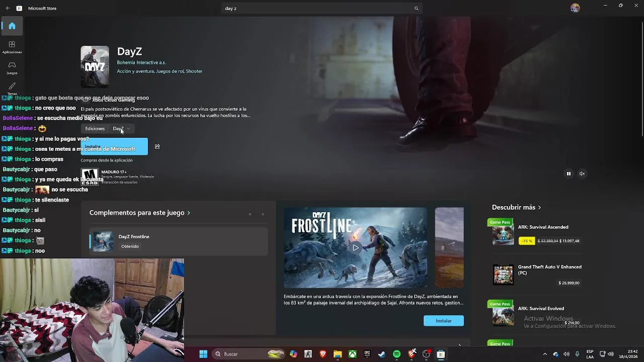Click the Frostline 'Obtenido' status label
This screenshot has height=362, width=644.
coord(130,246)
